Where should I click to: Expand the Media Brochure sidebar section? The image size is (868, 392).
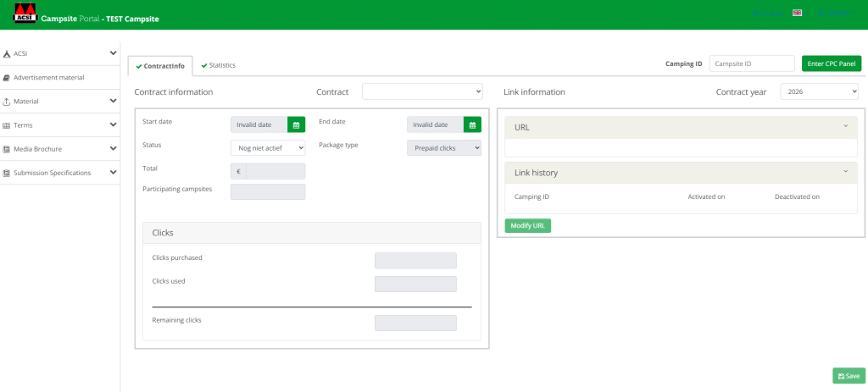(113, 148)
